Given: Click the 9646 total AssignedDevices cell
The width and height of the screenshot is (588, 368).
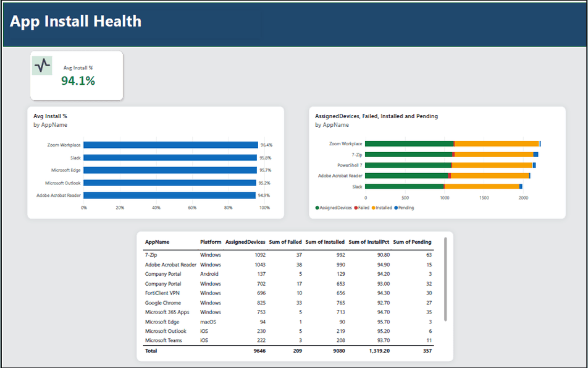Looking at the screenshot, I should click(x=259, y=351).
